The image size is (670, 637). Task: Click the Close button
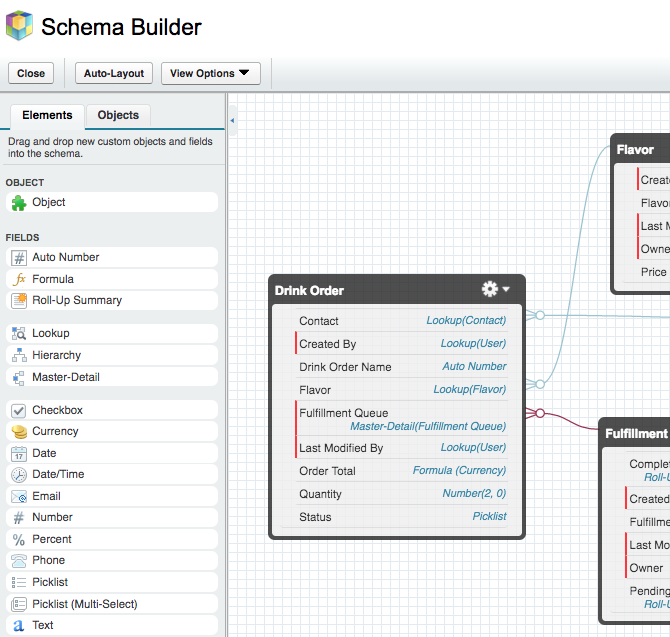(x=31, y=73)
